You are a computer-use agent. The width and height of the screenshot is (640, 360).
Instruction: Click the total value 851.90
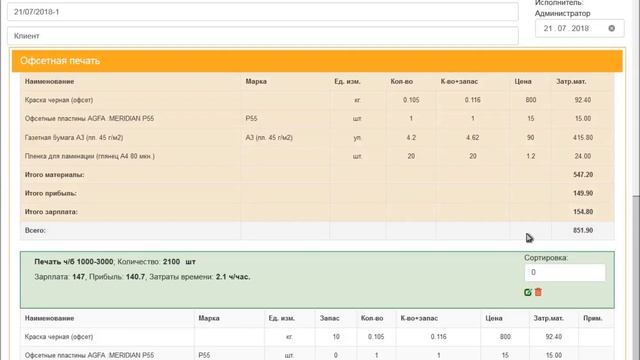coord(583,231)
